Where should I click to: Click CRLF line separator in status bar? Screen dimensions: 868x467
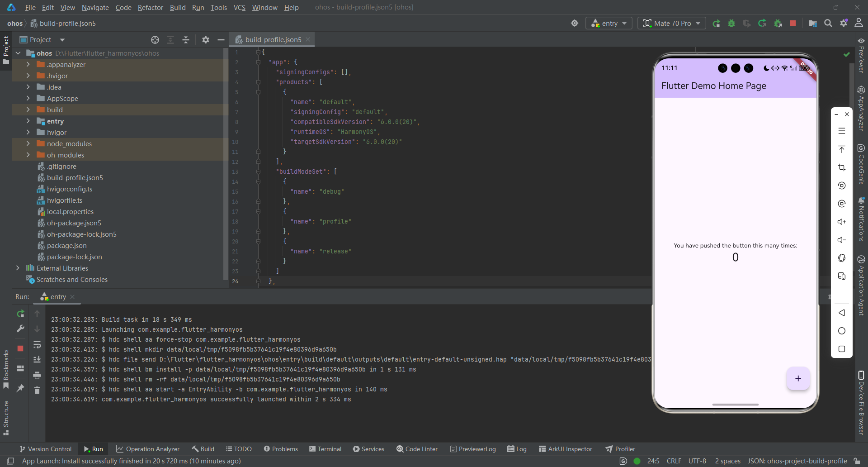[674, 461]
